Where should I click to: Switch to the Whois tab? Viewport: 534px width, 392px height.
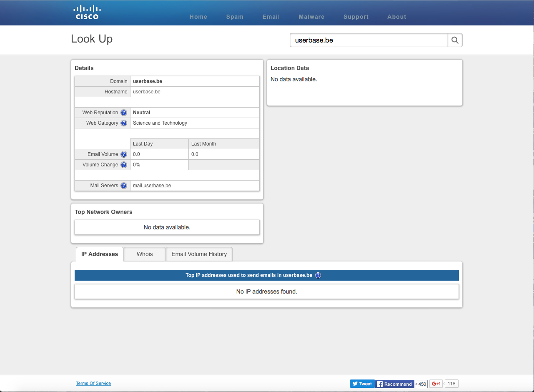[145, 254]
